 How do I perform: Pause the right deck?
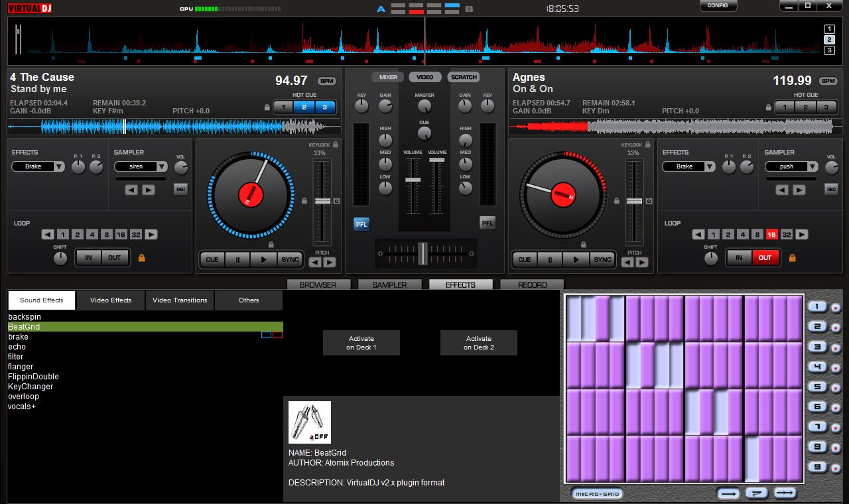550,259
